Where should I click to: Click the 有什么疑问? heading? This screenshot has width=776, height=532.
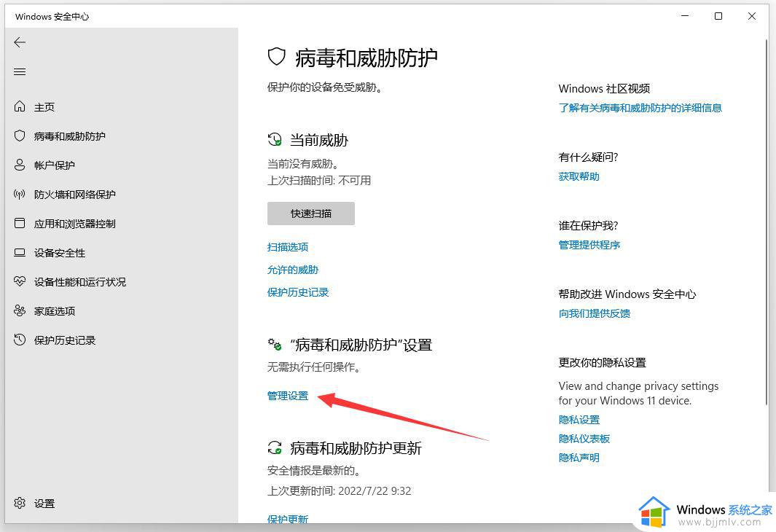point(589,157)
